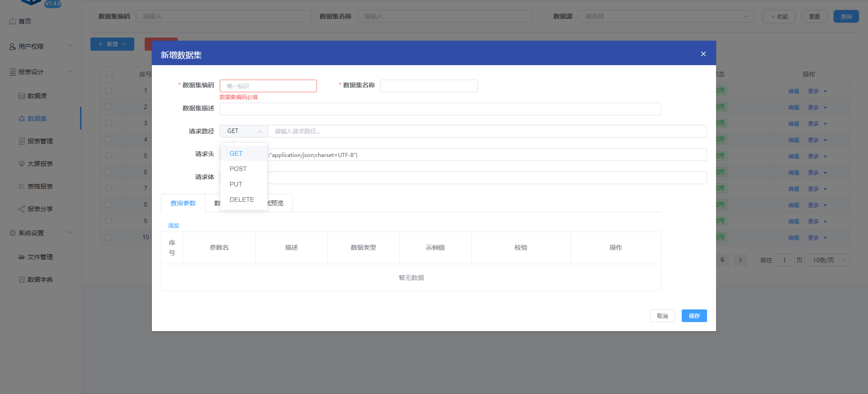Click 添加 to add a parameter

click(174, 225)
